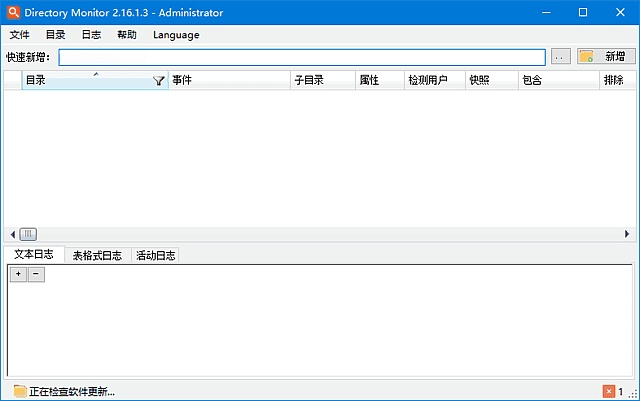This screenshot has width=640, height=401.
Task: Sort by the 事件 column header
Action: click(229, 80)
